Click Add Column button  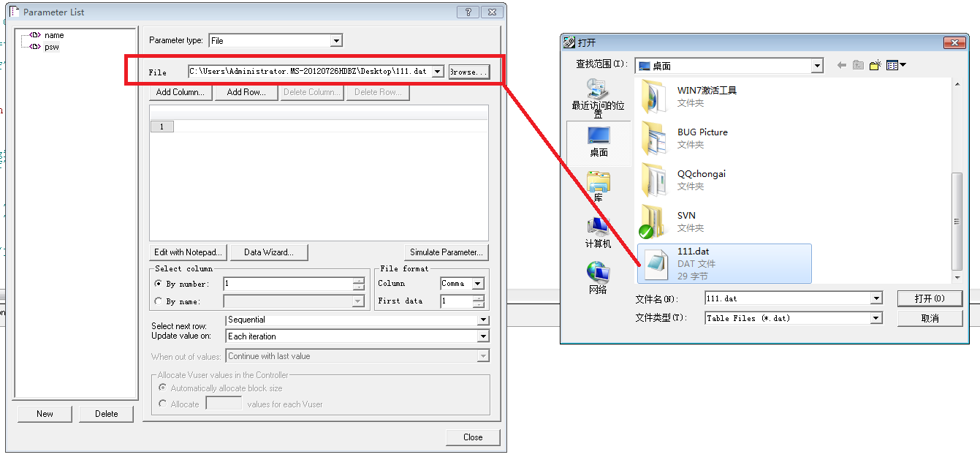[181, 92]
